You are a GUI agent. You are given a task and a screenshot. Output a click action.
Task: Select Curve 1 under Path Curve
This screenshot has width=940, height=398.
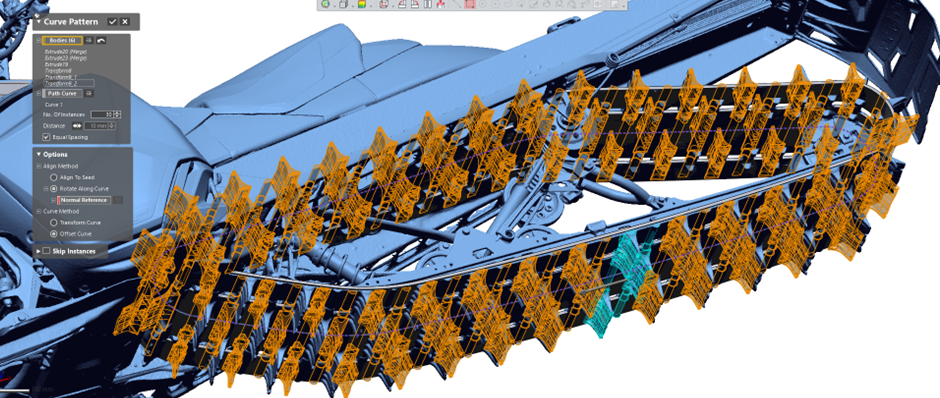tap(54, 105)
